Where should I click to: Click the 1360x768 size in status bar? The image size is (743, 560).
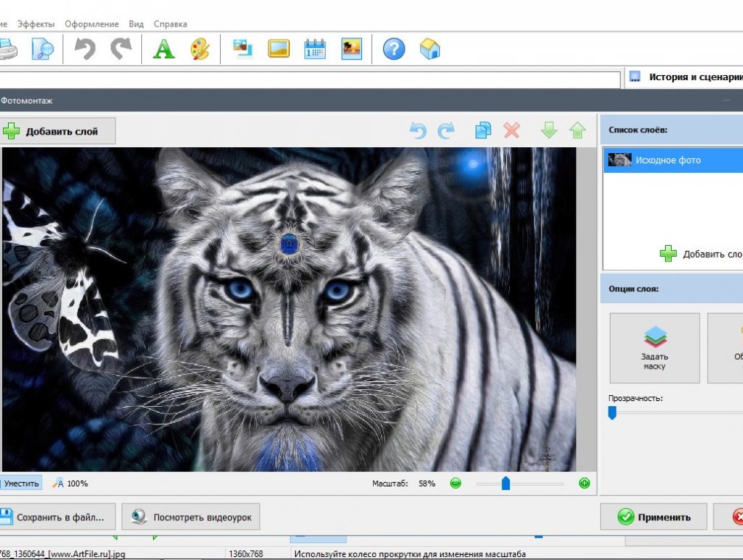coord(246,553)
